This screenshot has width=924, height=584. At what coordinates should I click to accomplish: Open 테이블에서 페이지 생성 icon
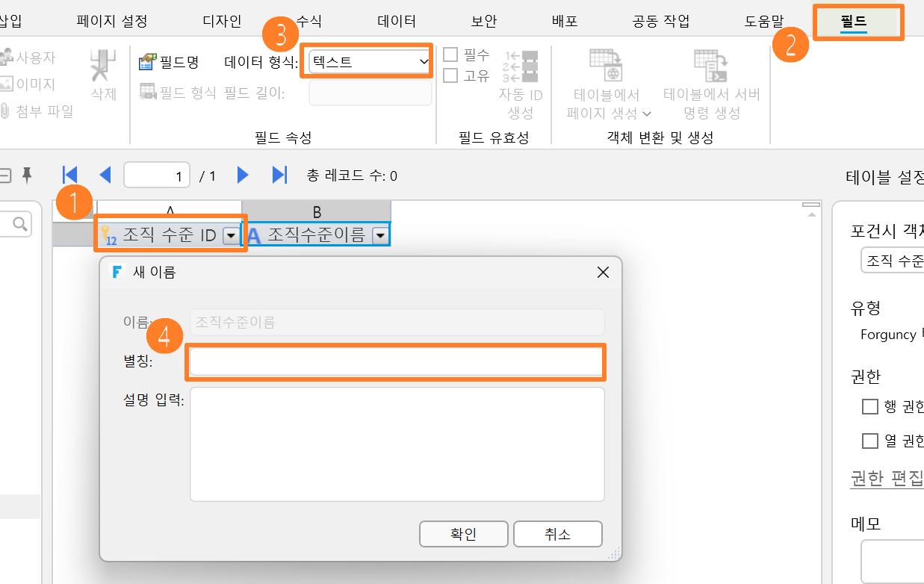607,66
